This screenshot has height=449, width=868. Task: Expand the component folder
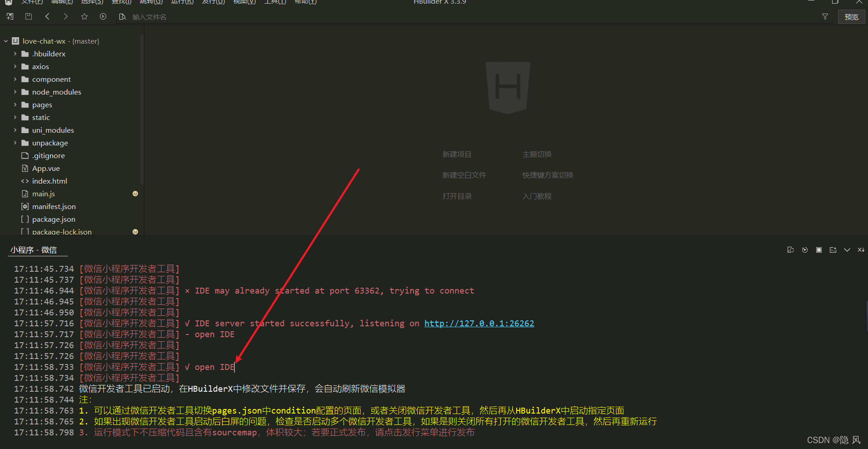pos(15,79)
